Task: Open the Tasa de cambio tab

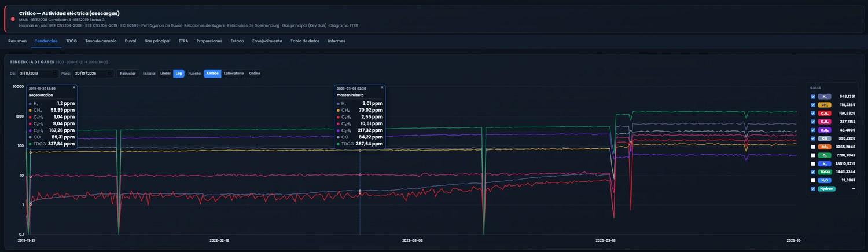Action: (x=101, y=41)
